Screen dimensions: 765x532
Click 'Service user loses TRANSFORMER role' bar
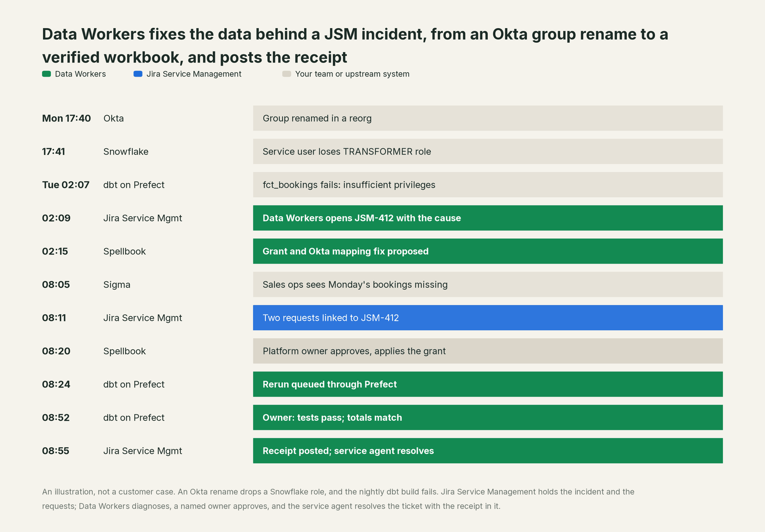pyautogui.click(x=488, y=152)
